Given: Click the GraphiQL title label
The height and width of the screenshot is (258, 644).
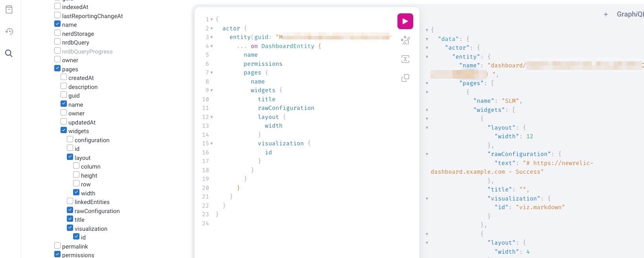Looking at the screenshot, I should click(630, 14).
